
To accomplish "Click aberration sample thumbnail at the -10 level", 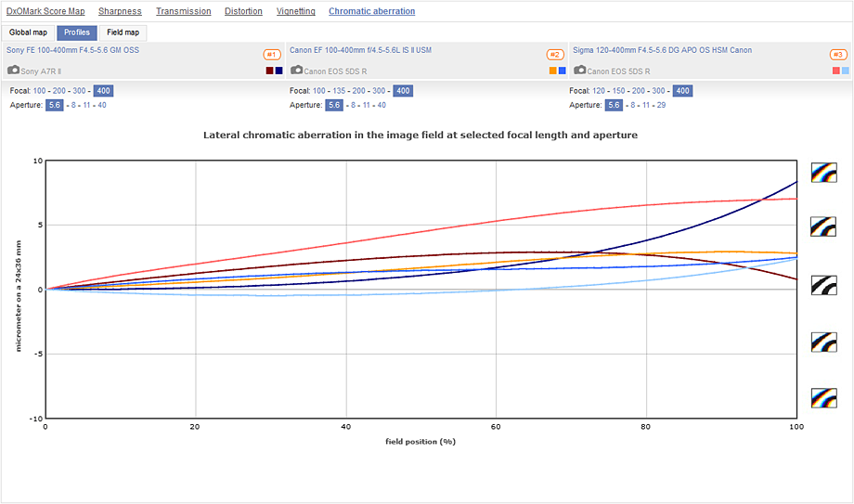I will (x=824, y=398).
